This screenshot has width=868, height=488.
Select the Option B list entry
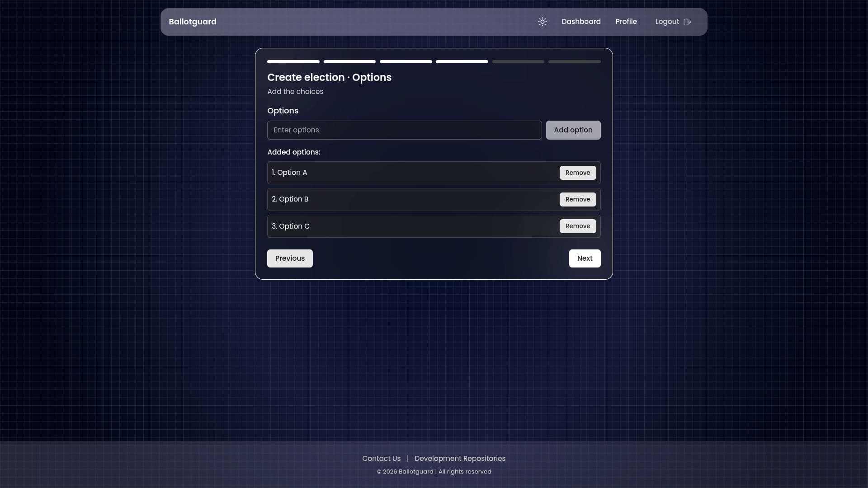pyautogui.click(x=407, y=199)
